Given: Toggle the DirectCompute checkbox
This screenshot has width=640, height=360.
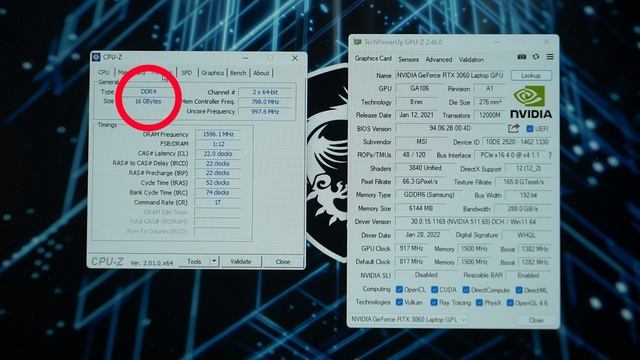Looking at the screenshot, I should [x=466, y=290].
